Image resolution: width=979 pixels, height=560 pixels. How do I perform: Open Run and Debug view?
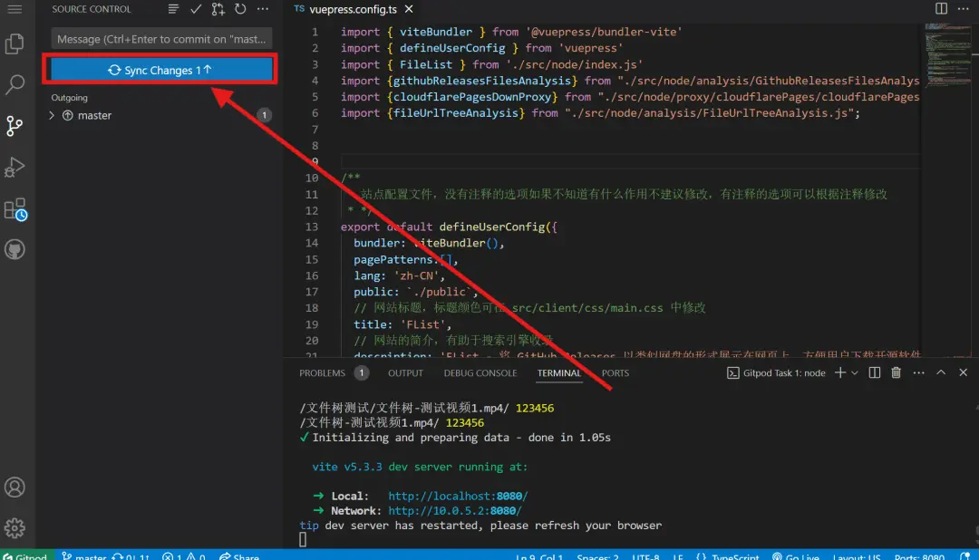(x=15, y=168)
